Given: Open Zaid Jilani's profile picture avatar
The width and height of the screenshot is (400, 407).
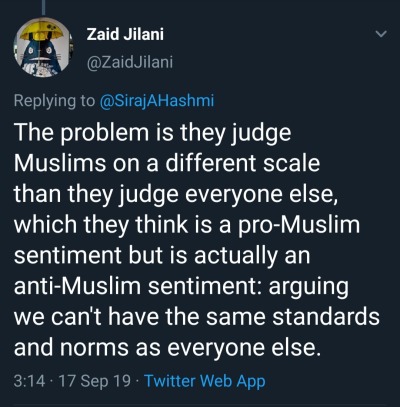Looking at the screenshot, I should click(x=43, y=48).
